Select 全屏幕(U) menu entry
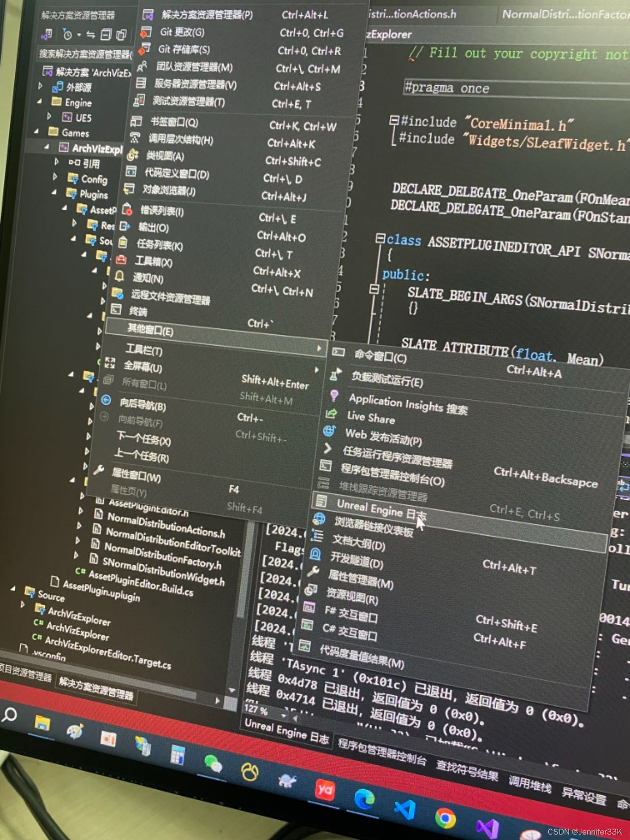 click(143, 366)
